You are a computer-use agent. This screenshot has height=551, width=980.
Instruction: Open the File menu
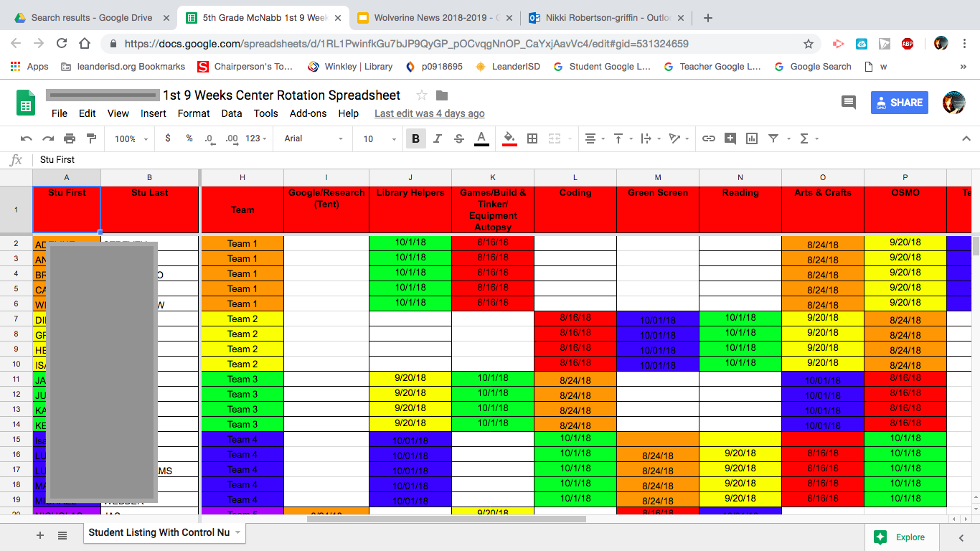tap(60, 113)
